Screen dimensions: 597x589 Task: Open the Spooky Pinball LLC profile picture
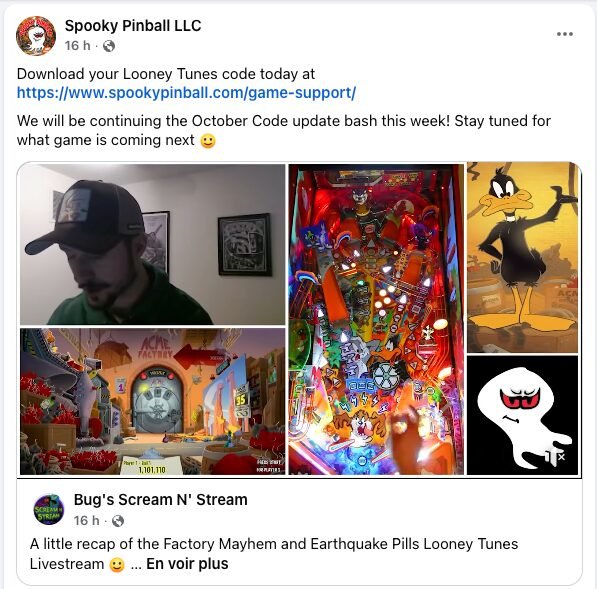[x=36, y=36]
